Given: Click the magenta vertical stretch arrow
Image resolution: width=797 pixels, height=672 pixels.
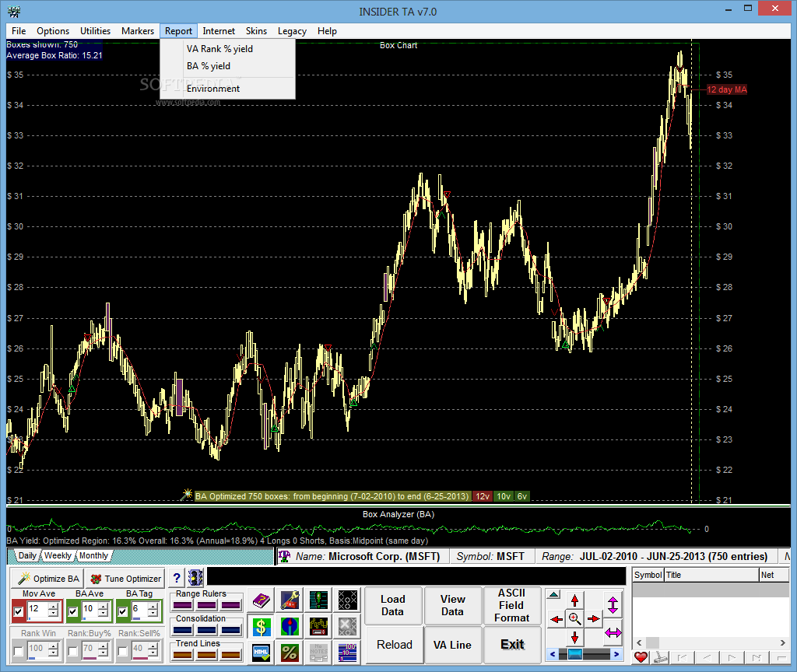Looking at the screenshot, I should (613, 604).
